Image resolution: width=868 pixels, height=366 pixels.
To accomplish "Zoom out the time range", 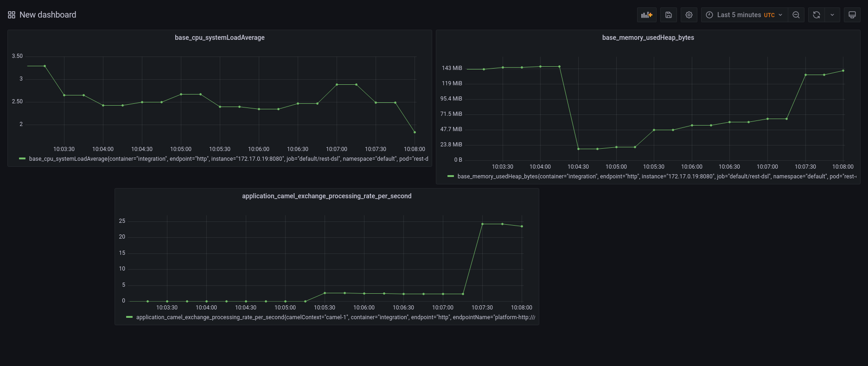I will pos(796,15).
